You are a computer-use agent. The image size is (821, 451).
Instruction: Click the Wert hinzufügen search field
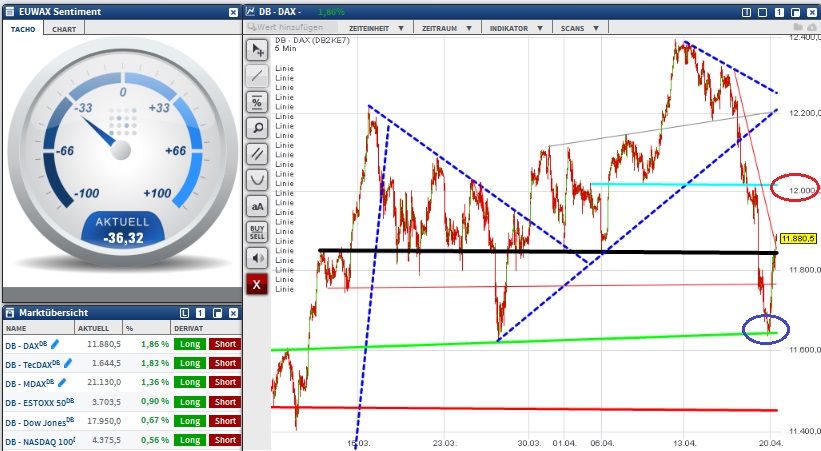click(x=293, y=27)
